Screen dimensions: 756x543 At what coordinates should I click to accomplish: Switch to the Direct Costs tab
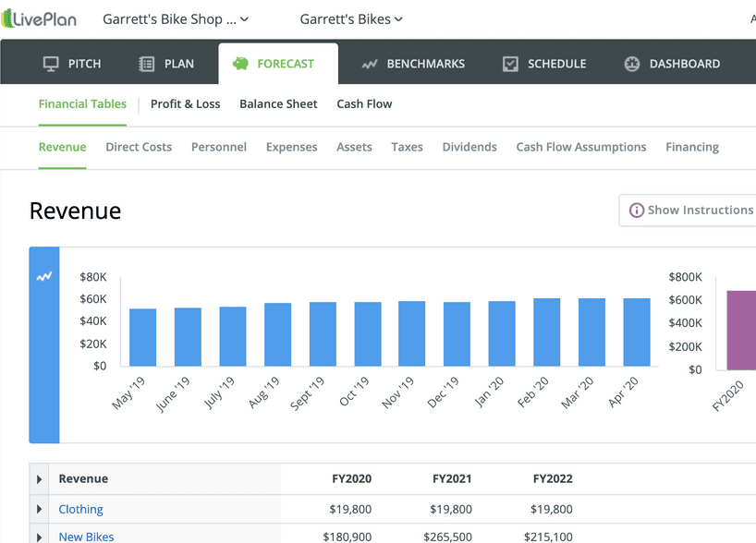click(139, 147)
